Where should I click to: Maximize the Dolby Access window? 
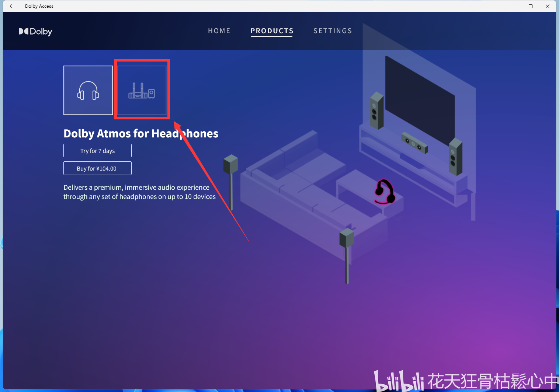click(531, 6)
